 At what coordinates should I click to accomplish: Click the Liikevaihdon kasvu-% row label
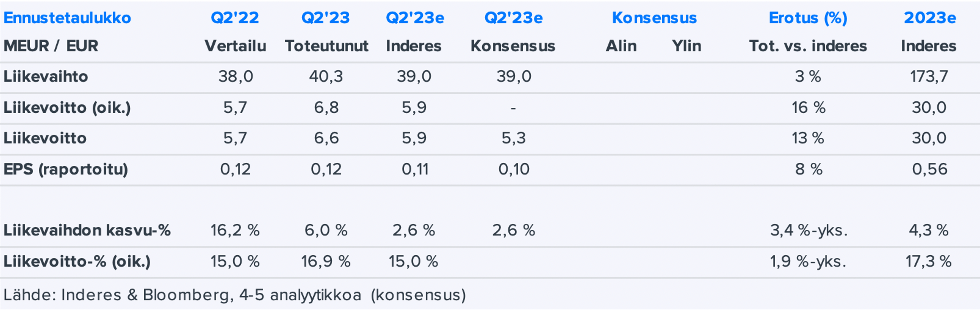click(x=87, y=230)
